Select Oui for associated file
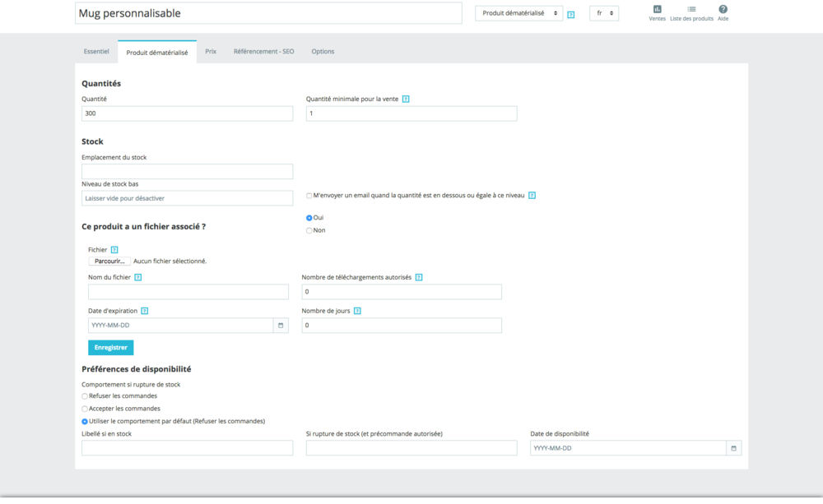This screenshot has width=823, height=504. [x=309, y=218]
